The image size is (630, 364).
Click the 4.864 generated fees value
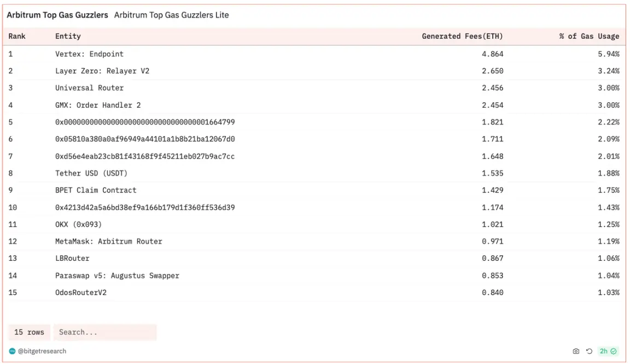493,54
